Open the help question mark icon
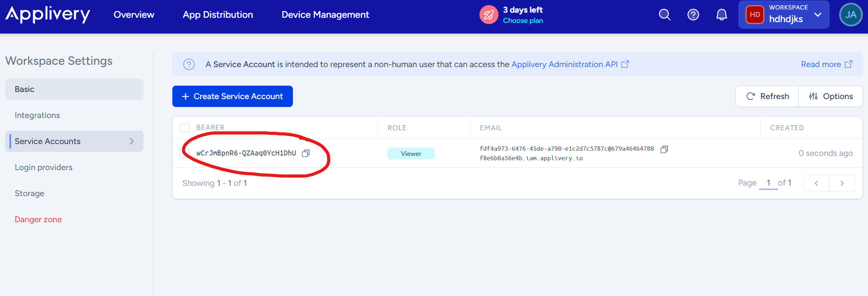This screenshot has width=868, height=296. click(693, 15)
